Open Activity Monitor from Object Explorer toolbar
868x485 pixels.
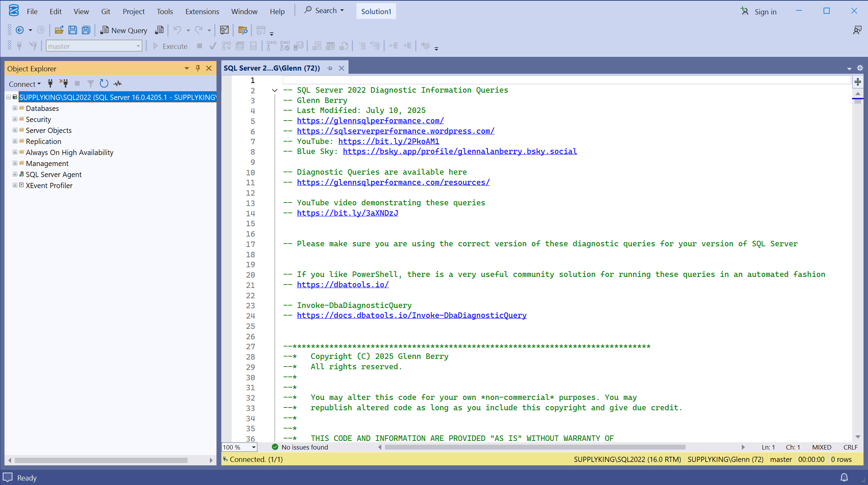(118, 84)
